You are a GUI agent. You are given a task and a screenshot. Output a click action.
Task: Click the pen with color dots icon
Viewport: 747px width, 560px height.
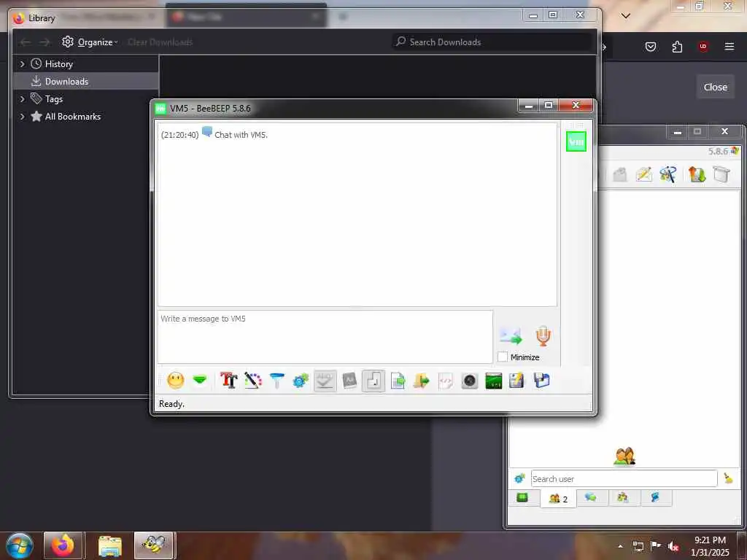point(253,381)
